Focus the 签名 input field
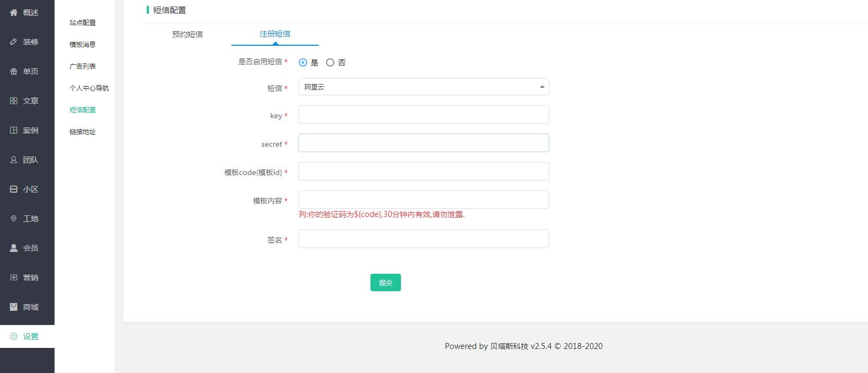Screen dimensions: 868x373 424,239
